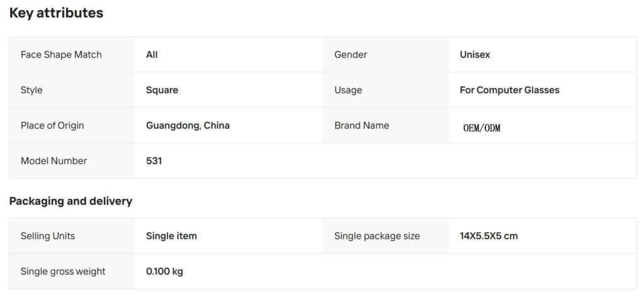Select the Brand Name label
Screen dimensions: 644x296
(362, 125)
